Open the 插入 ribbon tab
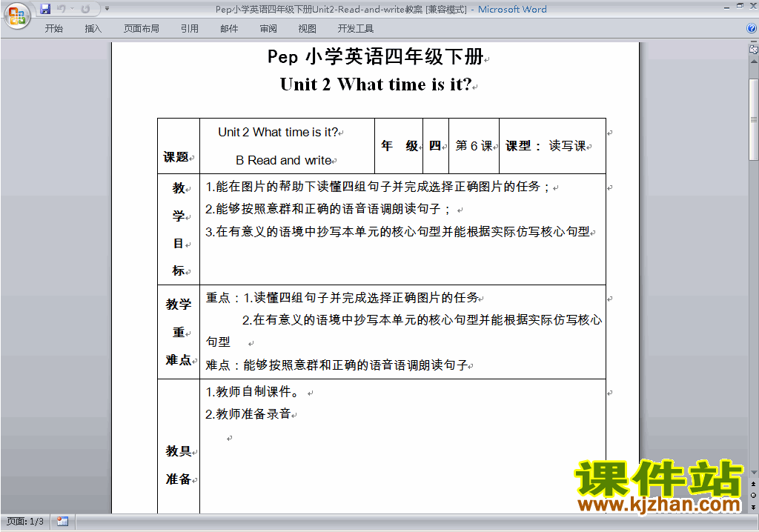This screenshot has height=532, width=759. [x=93, y=29]
